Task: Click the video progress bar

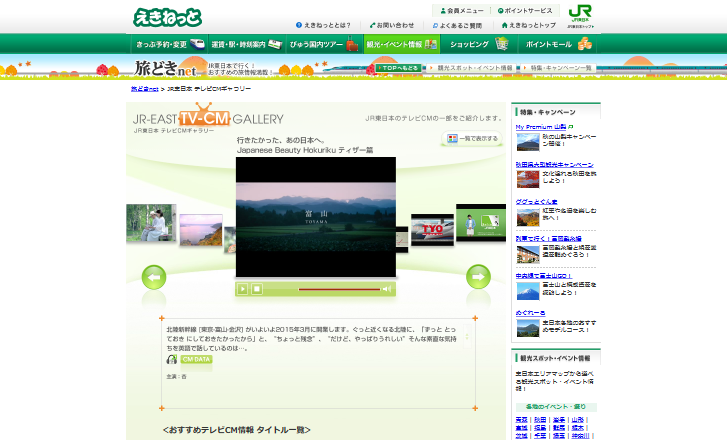Action: coord(339,289)
